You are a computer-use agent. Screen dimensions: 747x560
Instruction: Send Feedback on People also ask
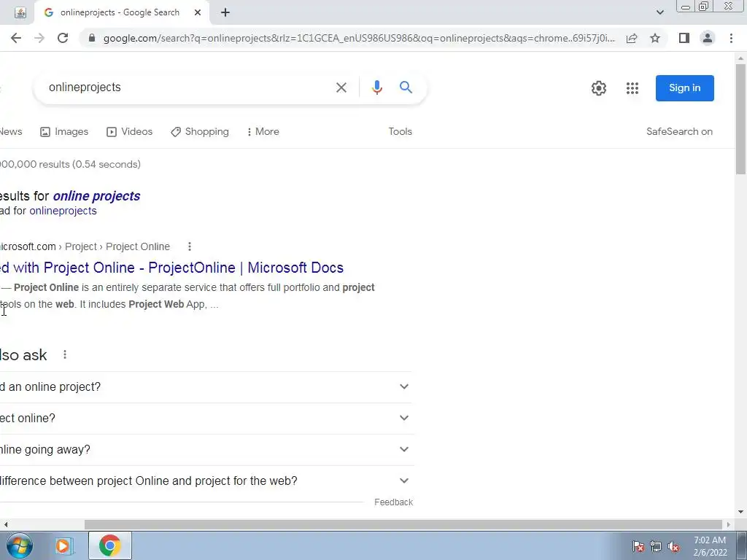(393, 502)
